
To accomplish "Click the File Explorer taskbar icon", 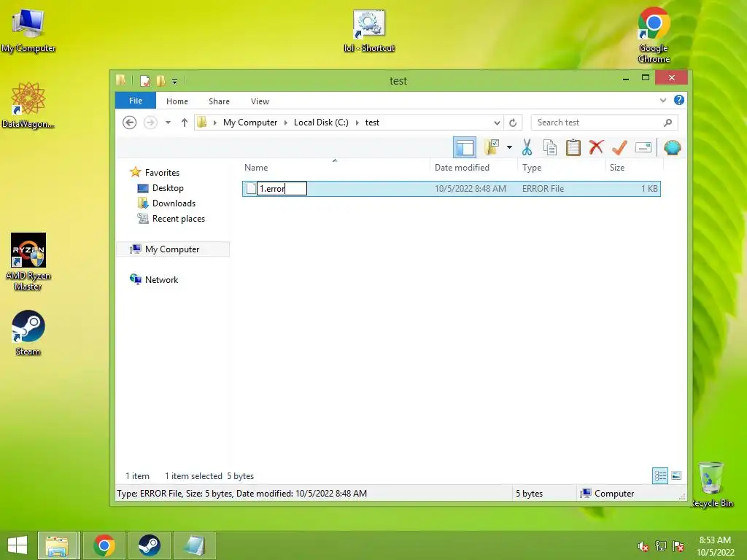I will click(x=57, y=545).
